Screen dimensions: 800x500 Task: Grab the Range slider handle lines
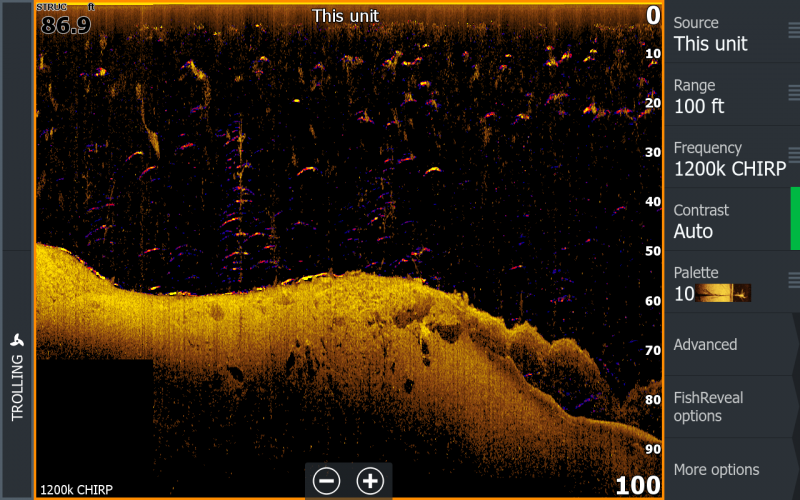794,93
